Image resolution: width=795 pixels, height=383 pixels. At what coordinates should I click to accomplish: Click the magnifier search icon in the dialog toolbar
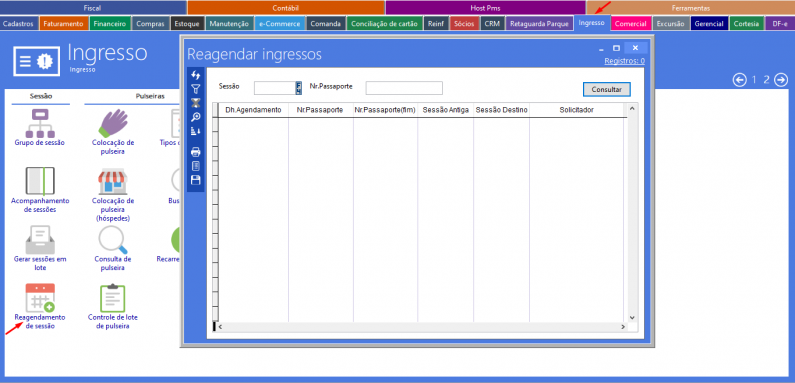(195, 117)
